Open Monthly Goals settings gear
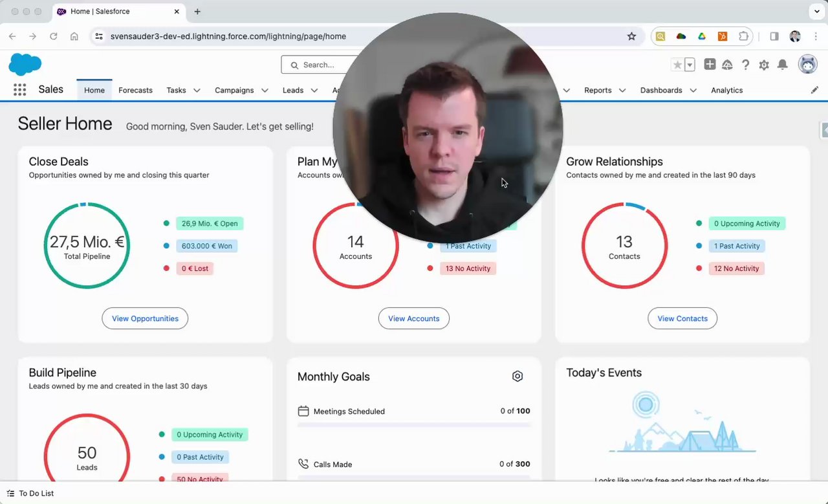This screenshot has height=504, width=828. [517, 376]
